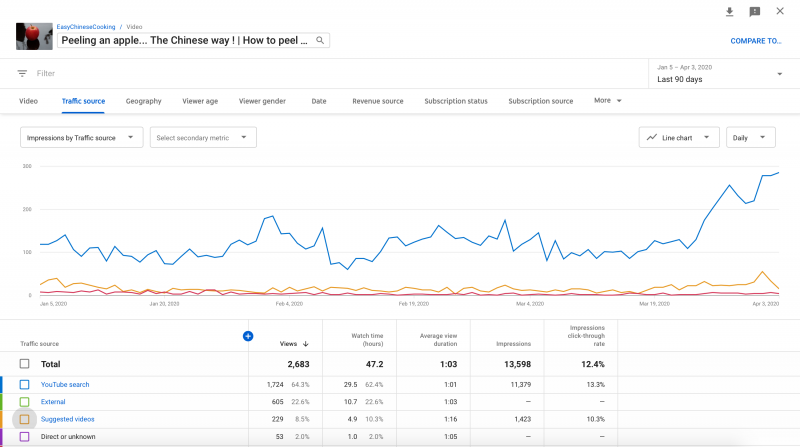Toggle the Total row checkbox

click(25, 365)
